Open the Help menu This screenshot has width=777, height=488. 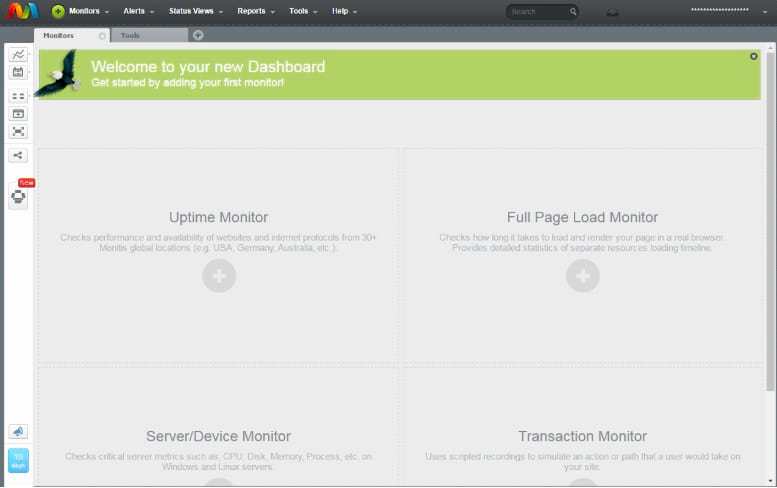click(x=344, y=11)
